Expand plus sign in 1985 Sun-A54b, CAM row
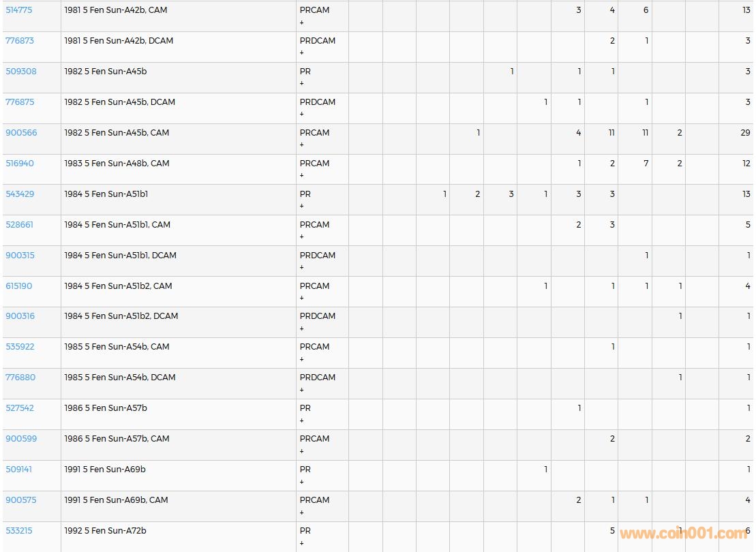This screenshot has height=552, width=756. click(x=302, y=359)
